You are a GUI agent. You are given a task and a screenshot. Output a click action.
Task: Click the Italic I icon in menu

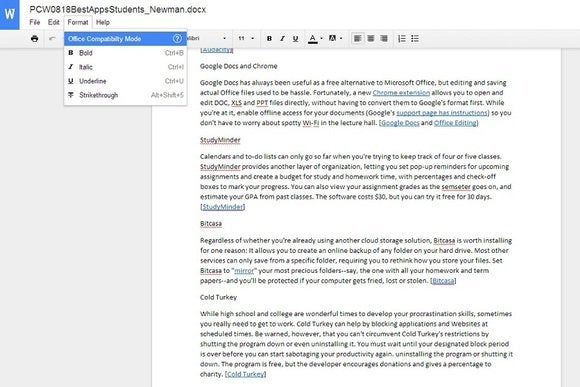coord(71,67)
